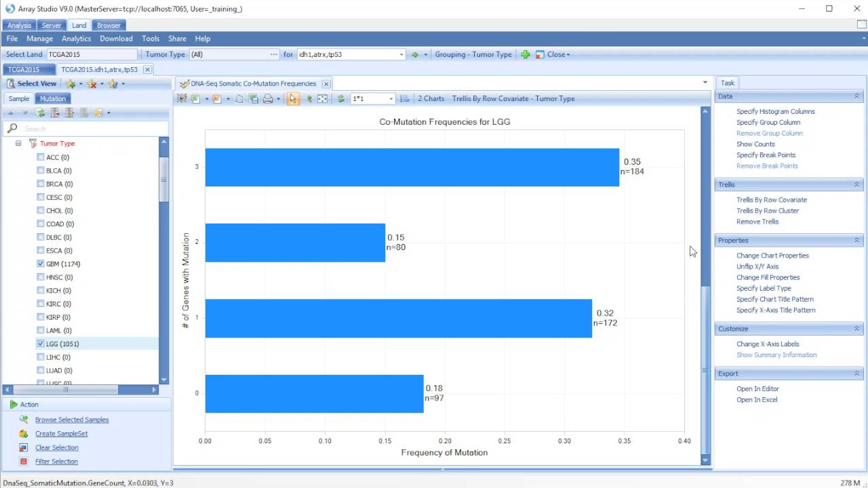Click the green plus icon beside Grouping
The height and width of the screenshot is (488, 868).
[x=526, y=55]
